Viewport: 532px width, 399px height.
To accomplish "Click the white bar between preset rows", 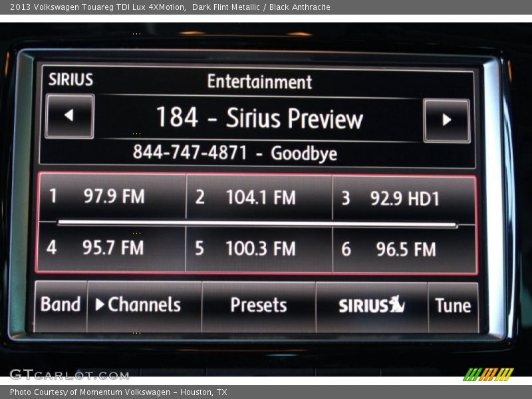I will [257, 224].
